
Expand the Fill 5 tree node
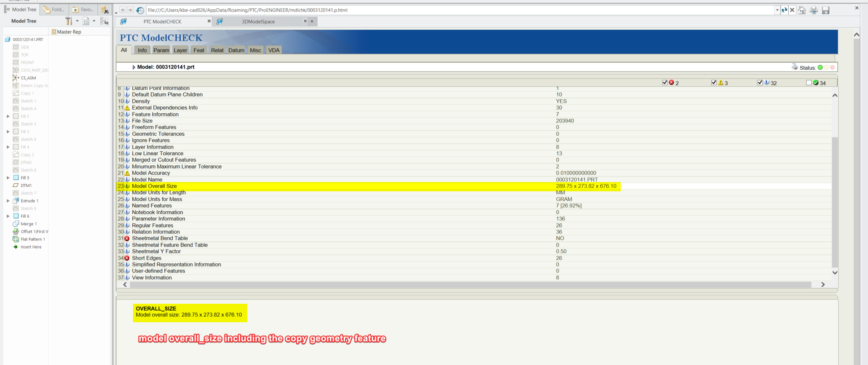[8, 178]
